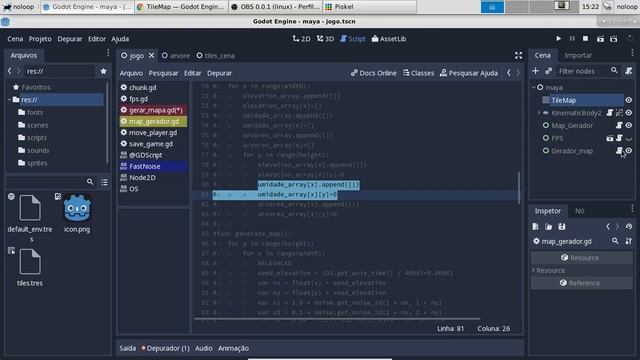Open Inspector object properties tools icon
This screenshot has width=640, height=360.
(x=629, y=241)
